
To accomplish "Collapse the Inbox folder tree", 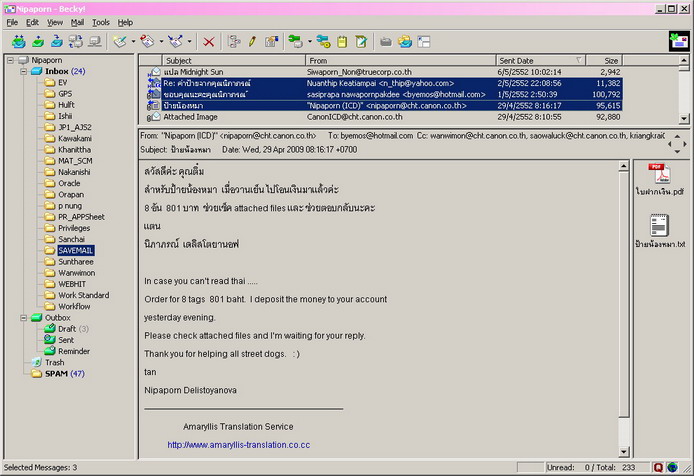I will [23, 71].
